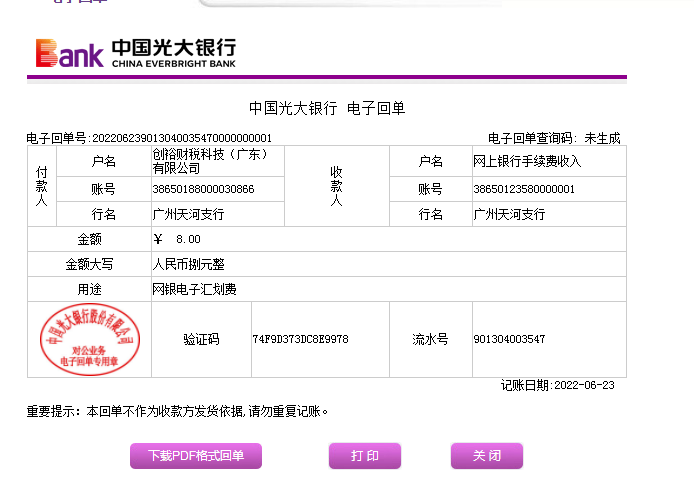This screenshot has width=694, height=489.
Task: Click amount in words 人民币捌元整
Action: [189, 264]
